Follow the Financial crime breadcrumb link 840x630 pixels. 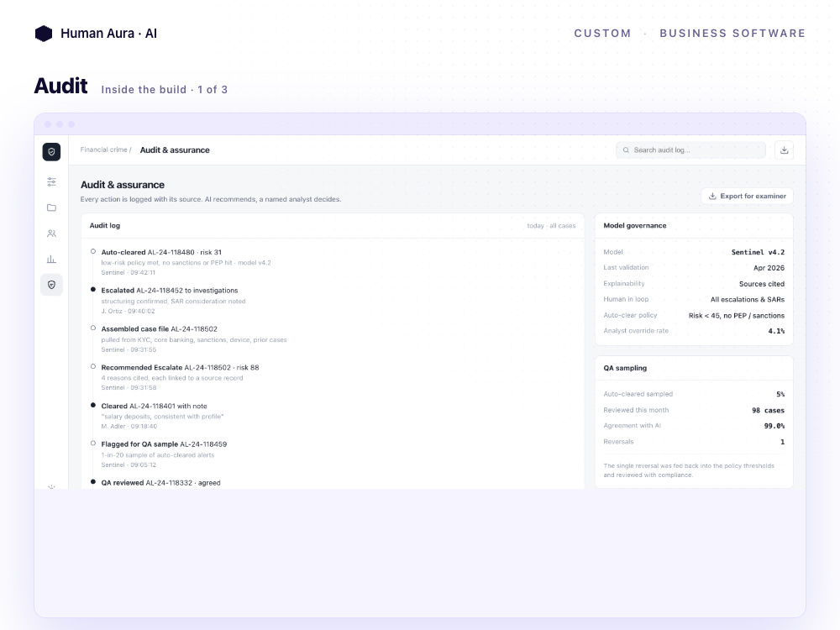pos(104,150)
